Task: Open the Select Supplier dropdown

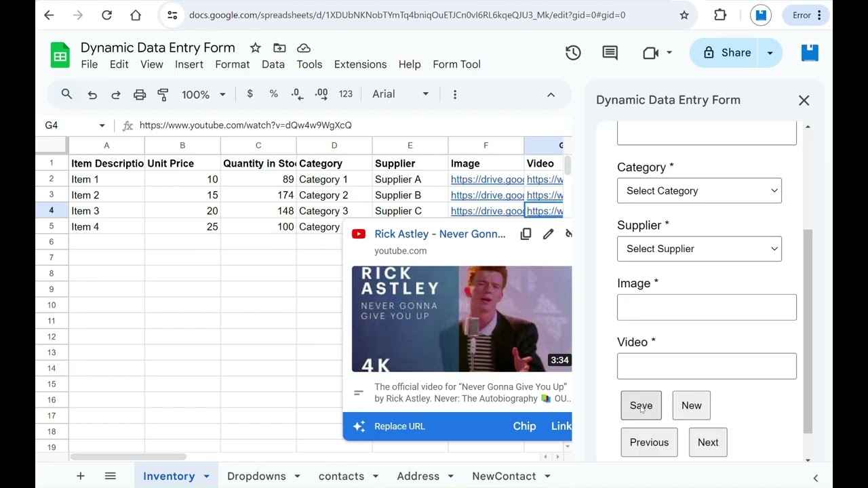Action: coord(699,249)
